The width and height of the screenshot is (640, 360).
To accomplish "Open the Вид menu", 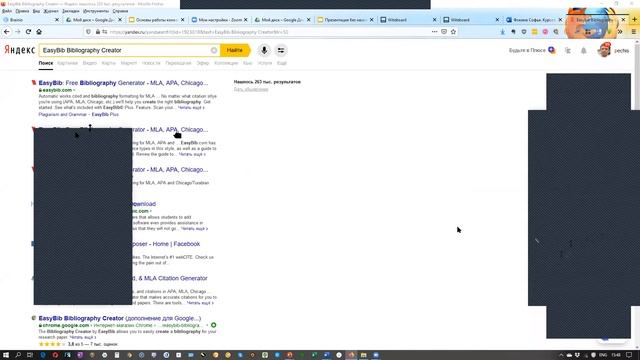I will click(36, 11).
